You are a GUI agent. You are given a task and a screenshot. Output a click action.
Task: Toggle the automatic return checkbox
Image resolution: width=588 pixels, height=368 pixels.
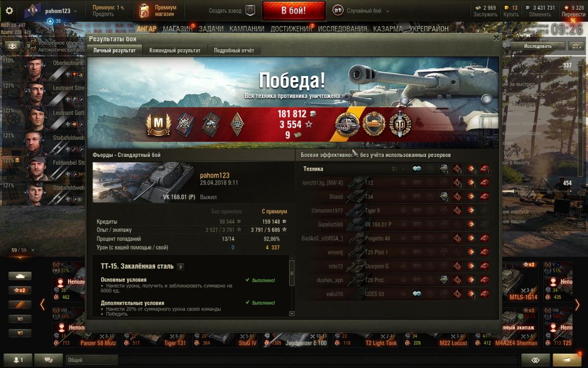[33, 50]
